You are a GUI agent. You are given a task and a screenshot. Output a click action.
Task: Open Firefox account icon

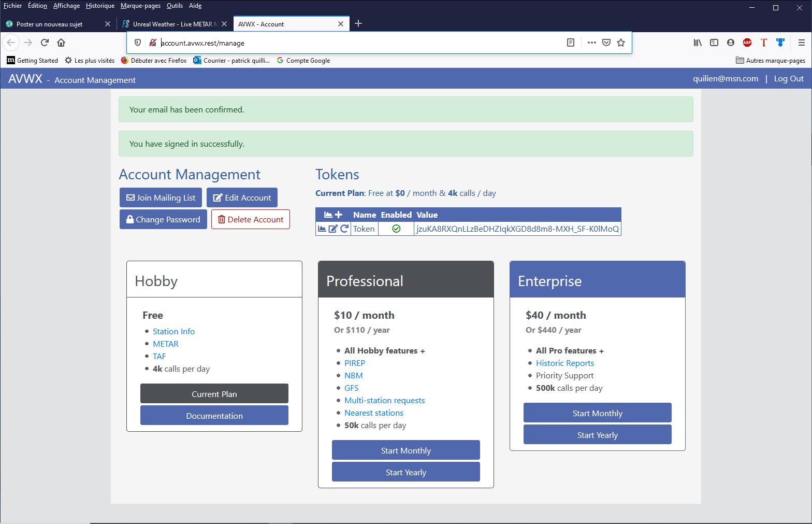tap(731, 43)
